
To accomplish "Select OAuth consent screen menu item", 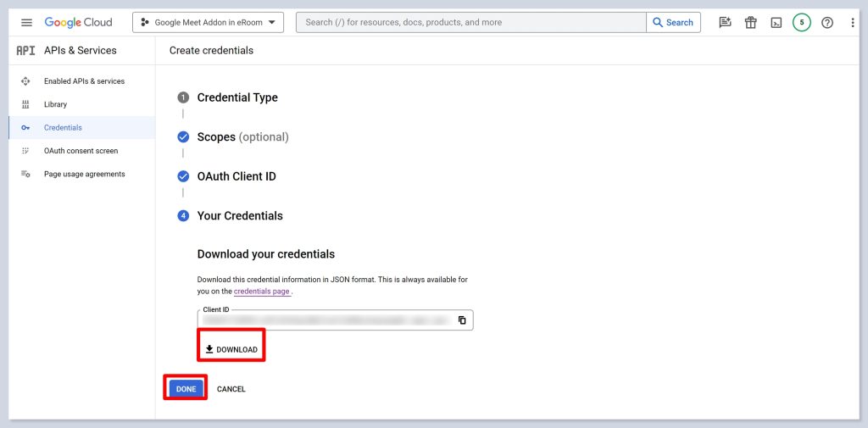I will coord(81,151).
